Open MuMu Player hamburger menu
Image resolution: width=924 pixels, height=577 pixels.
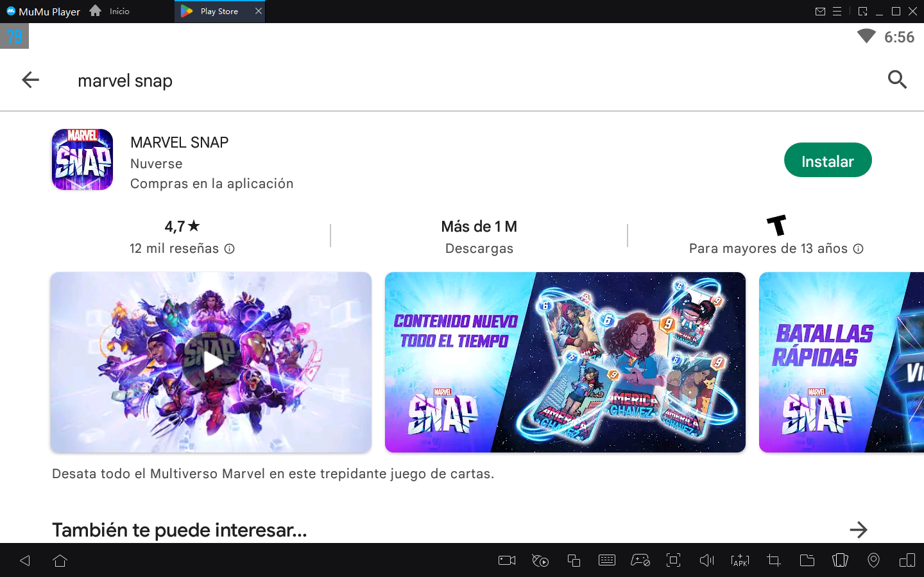click(x=837, y=12)
